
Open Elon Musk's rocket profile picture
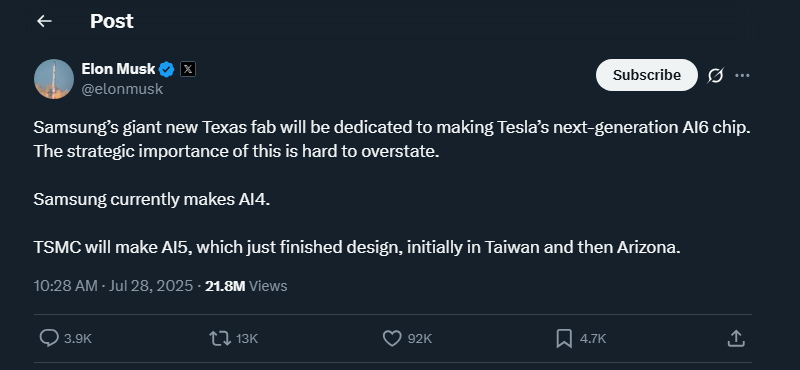(x=54, y=79)
